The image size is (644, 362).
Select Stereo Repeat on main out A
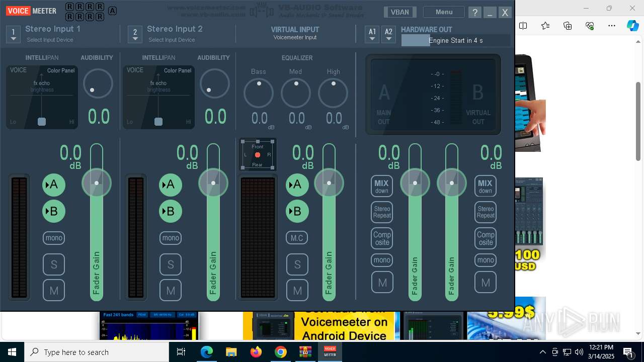pos(382,212)
